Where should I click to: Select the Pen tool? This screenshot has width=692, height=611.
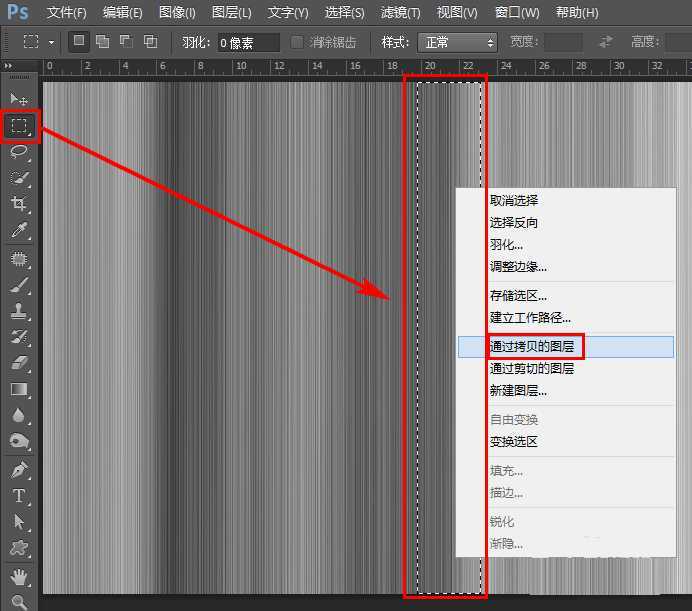click(19, 470)
